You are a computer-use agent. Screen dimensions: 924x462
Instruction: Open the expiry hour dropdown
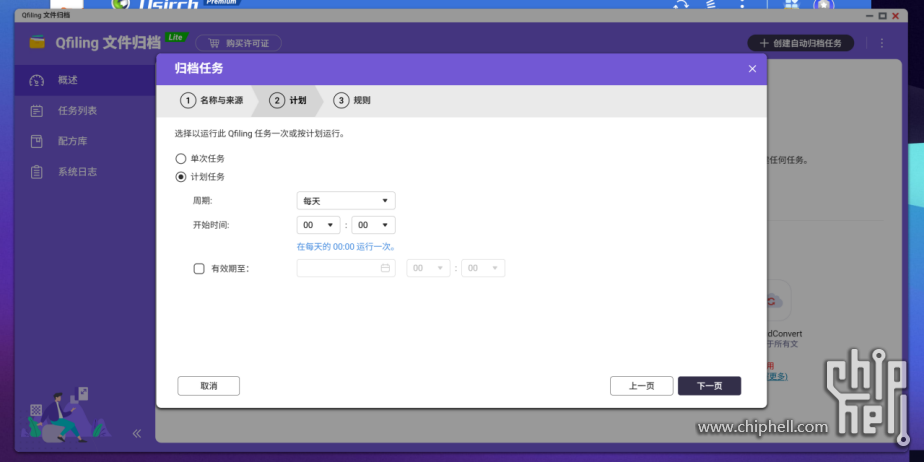tap(428, 268)
